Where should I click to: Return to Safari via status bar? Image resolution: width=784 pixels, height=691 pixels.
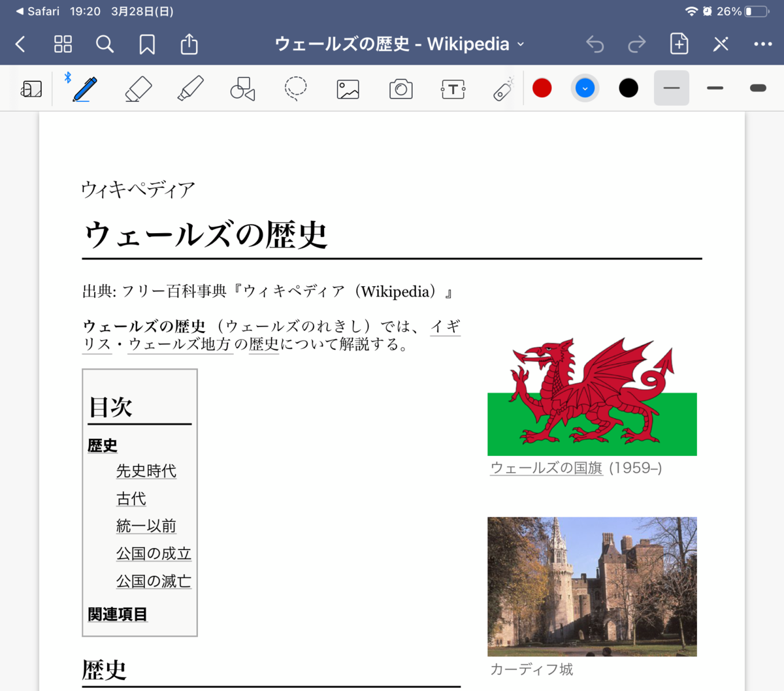38,11
